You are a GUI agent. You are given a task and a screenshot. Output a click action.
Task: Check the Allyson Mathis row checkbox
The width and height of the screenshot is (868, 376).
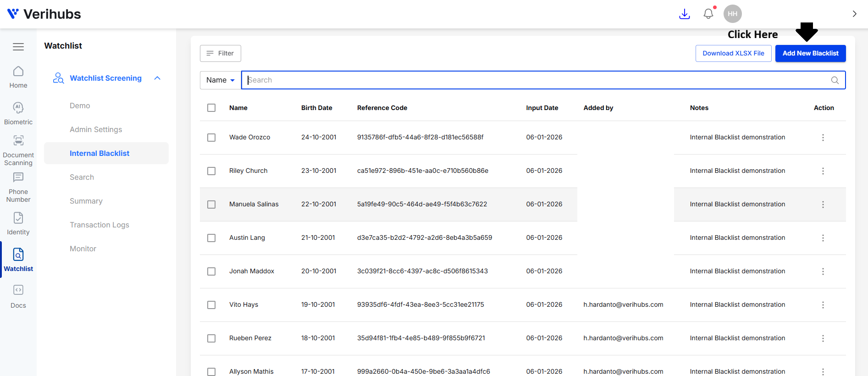(211, 372)
